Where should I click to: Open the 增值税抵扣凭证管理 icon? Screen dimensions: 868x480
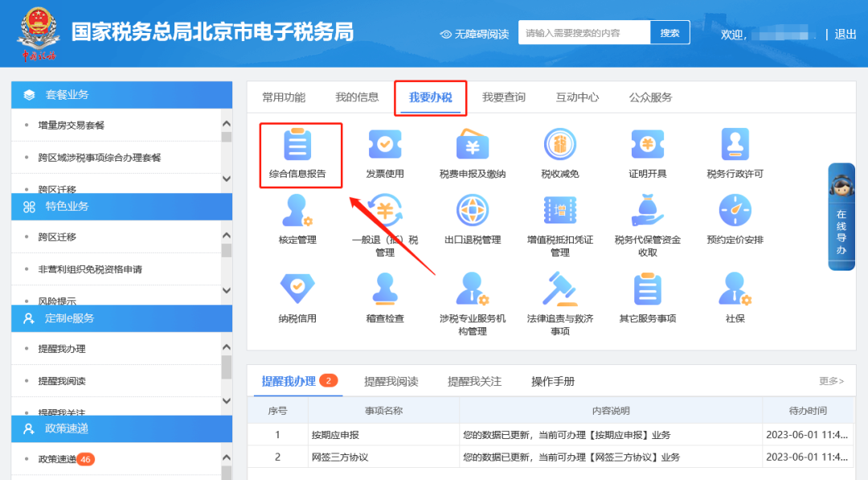coord(559,211)
